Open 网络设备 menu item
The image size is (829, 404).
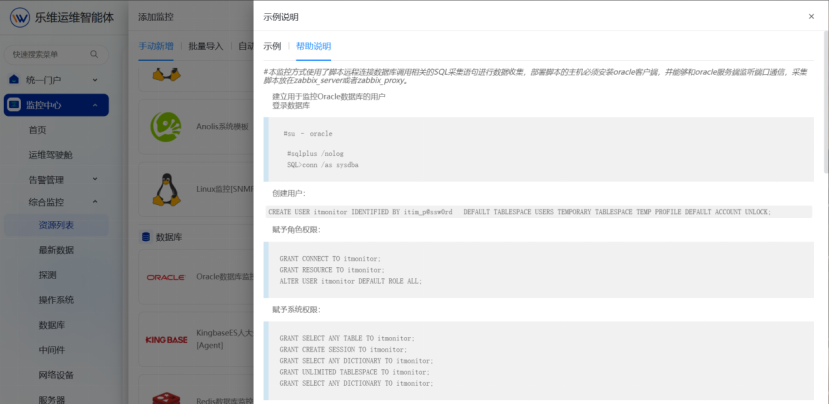tap(56, 375)
